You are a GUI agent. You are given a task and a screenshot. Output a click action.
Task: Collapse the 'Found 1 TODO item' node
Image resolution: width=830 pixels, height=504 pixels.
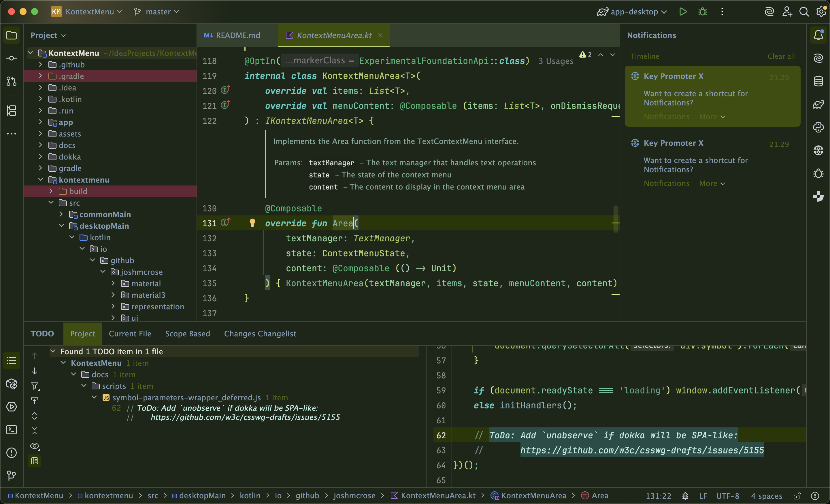pos(53,351)
